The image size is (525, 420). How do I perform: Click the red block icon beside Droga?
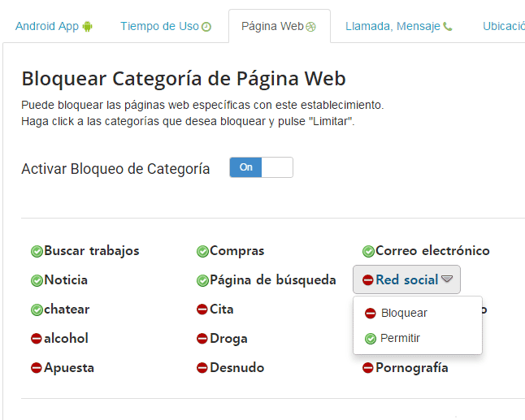pyautogui.click(x=202, y=339)
